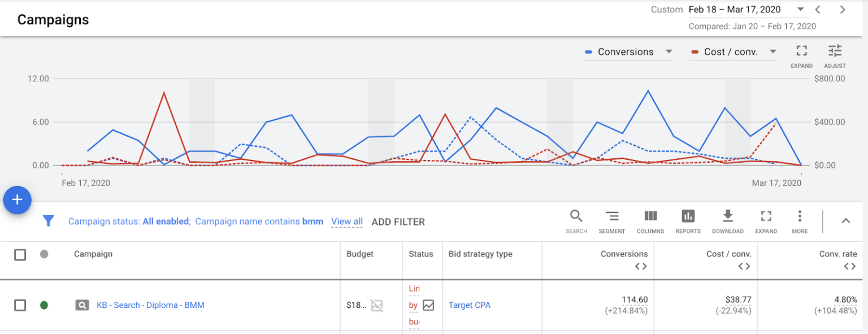Download the campaign data
The width and height of the screenshot is (868, 334).
[727, 216]
